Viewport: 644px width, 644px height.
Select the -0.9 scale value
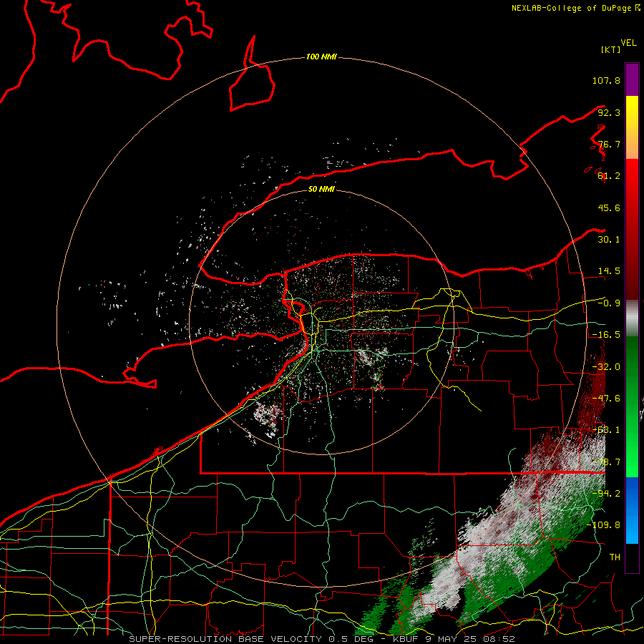(609, 303)
